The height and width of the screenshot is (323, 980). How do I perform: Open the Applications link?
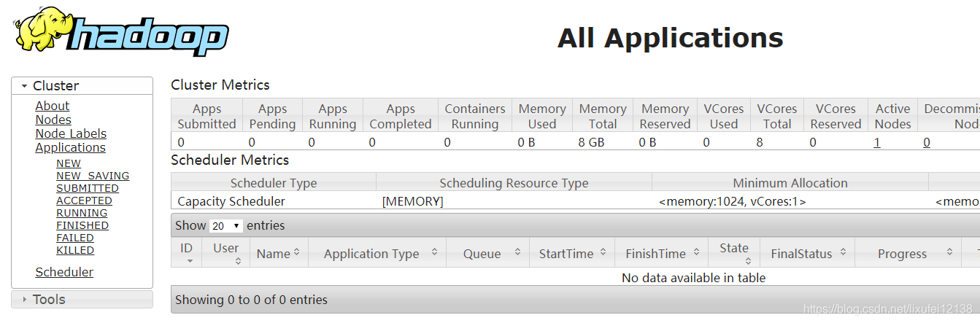[x=70, y=147]
